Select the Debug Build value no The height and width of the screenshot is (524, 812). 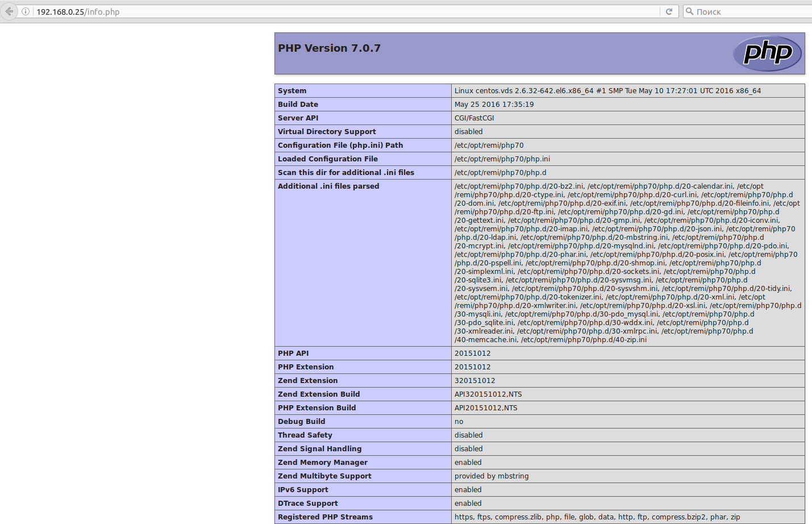[459, 422]
